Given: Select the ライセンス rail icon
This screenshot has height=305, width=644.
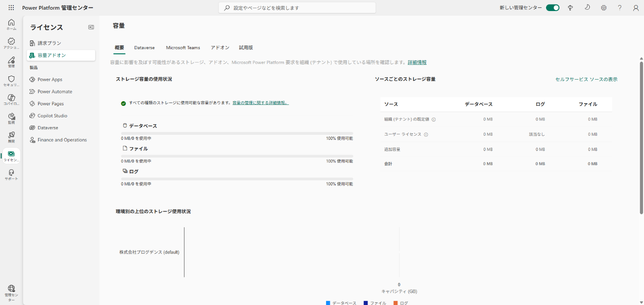Looking at the screenshot, I should click(x=11, y=156).
